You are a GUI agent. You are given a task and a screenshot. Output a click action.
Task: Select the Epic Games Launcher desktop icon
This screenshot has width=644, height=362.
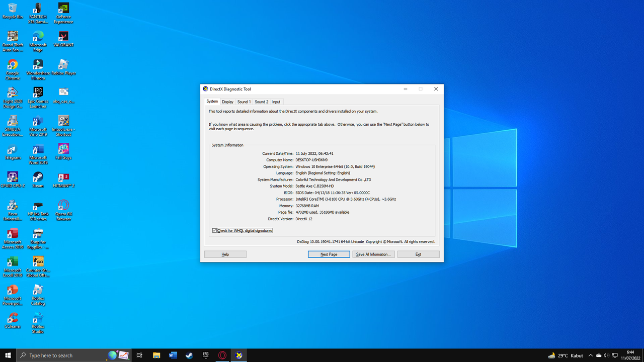pyautogui.click(x=38, y=98)
